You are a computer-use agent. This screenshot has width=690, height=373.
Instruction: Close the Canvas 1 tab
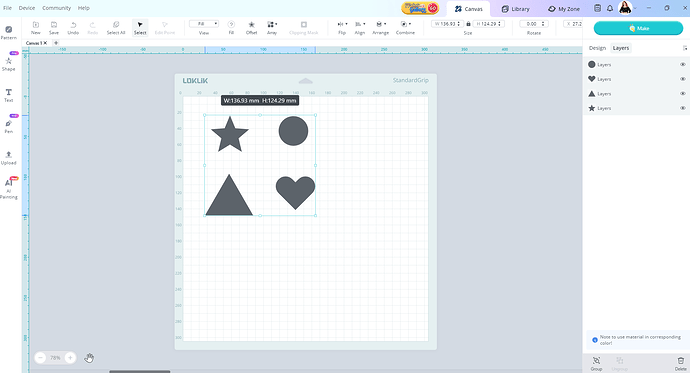tap(45, 43)
